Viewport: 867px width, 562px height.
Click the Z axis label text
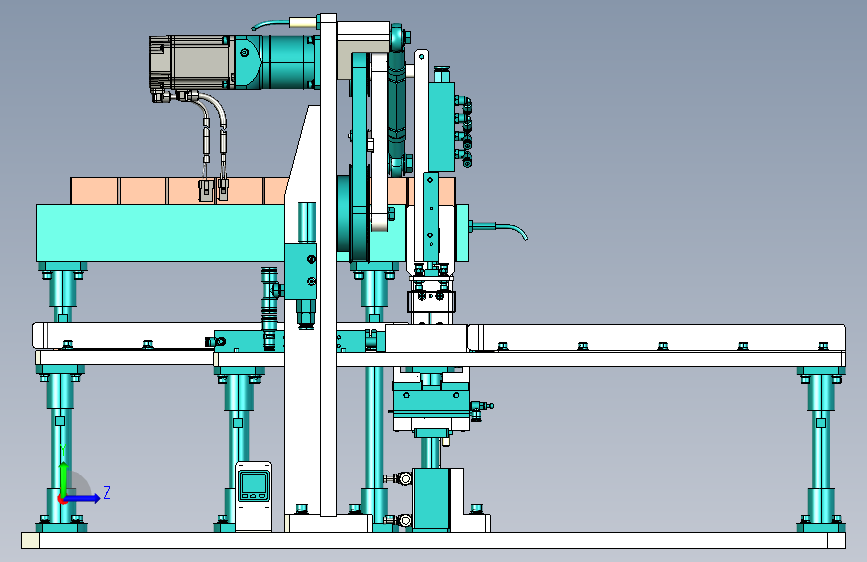[107, 492]
